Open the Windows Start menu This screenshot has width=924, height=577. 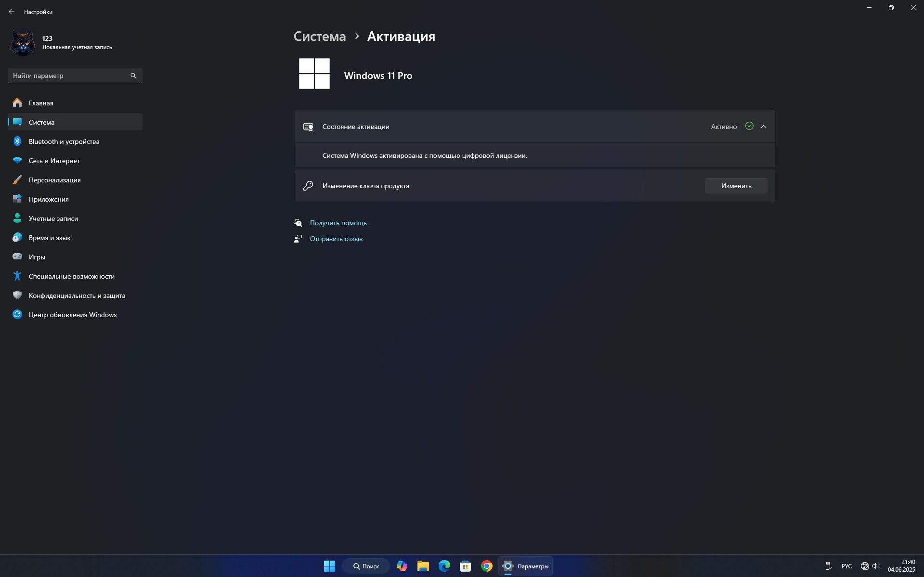coord(329,566)
